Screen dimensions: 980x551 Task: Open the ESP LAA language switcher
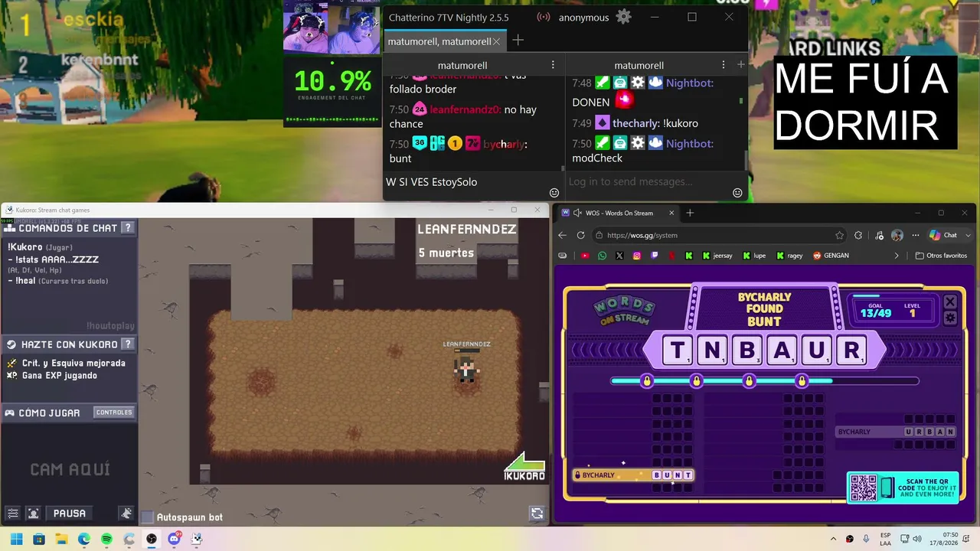[885, 539]
